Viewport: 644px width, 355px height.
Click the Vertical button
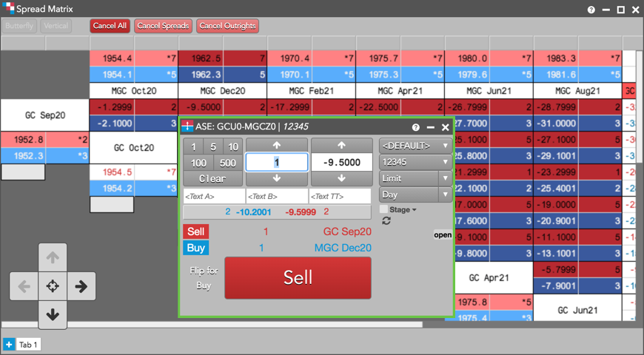click(56, 26)
